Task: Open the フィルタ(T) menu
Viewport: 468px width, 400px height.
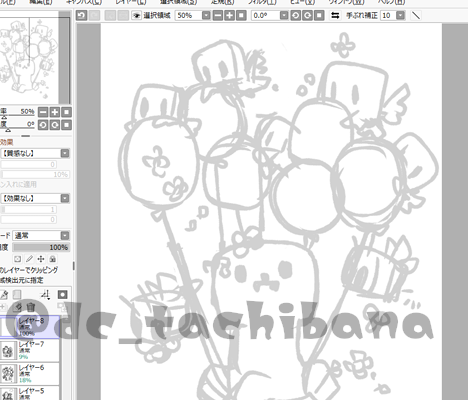Action: click(x=262, y=2)
